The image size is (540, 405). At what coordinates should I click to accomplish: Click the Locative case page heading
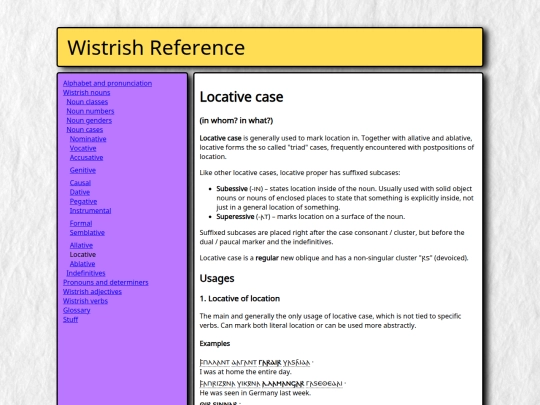click(241, 97)
